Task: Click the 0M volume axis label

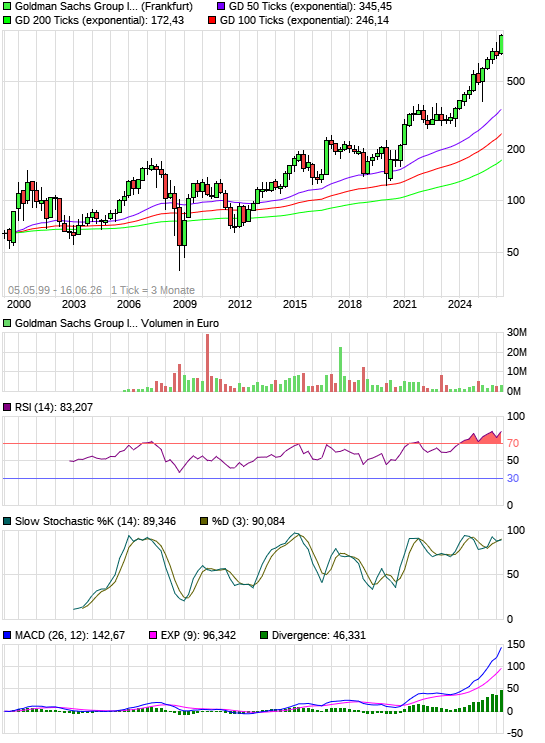Action: point(514,391)
